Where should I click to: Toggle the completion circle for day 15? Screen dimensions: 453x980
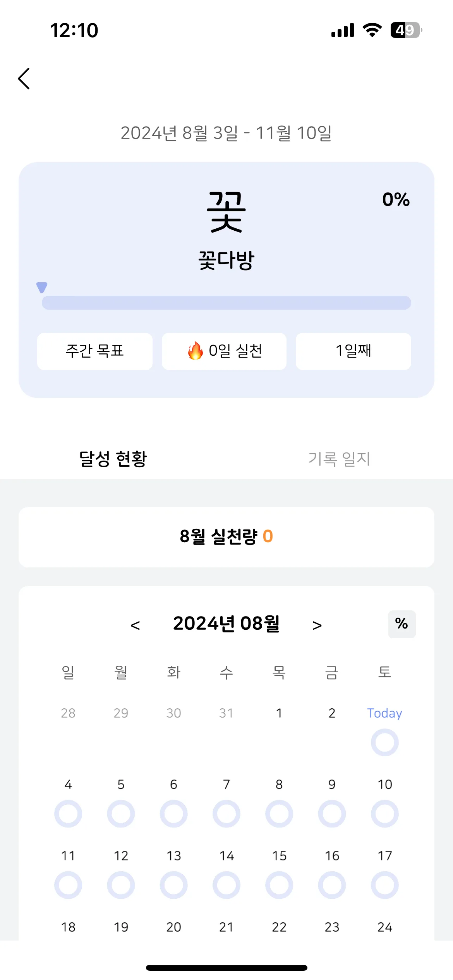(279, 885)
